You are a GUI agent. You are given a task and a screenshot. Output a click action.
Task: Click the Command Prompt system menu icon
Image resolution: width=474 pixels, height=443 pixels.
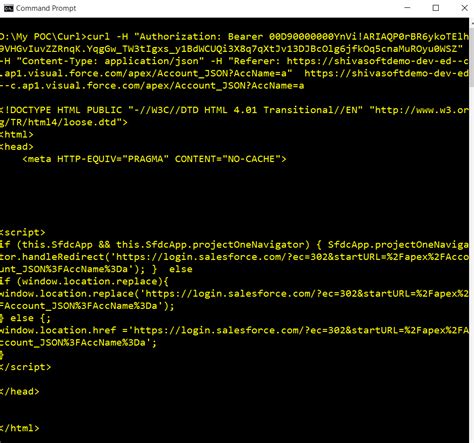tap(8, 8)
